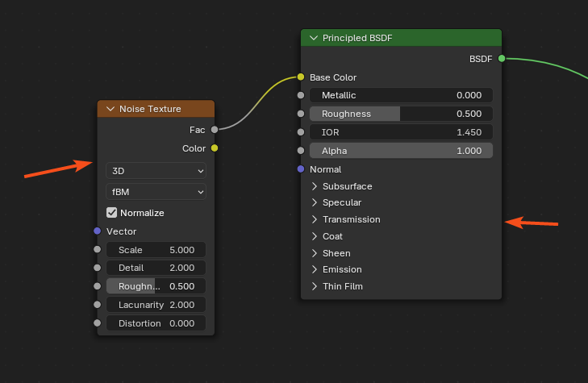Click the Vector input socket

pyautogui.click(x=97, y=231)
